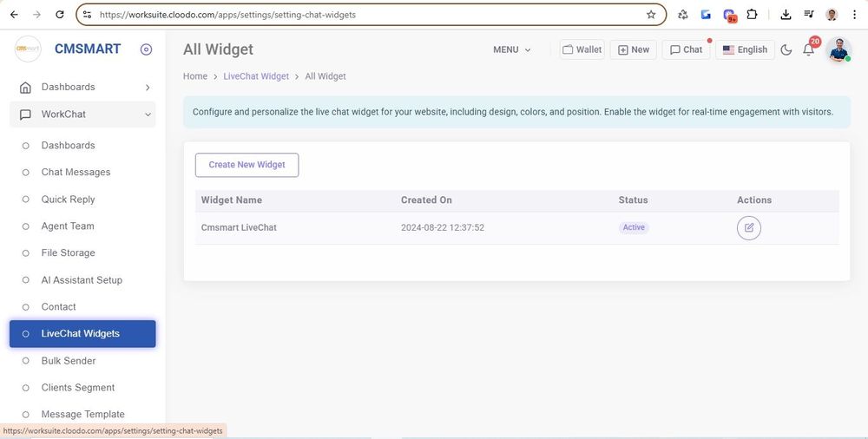The width and height of the screenshot is (868, 439).
Task: Click the browser address bar
Action: point(365,15)
